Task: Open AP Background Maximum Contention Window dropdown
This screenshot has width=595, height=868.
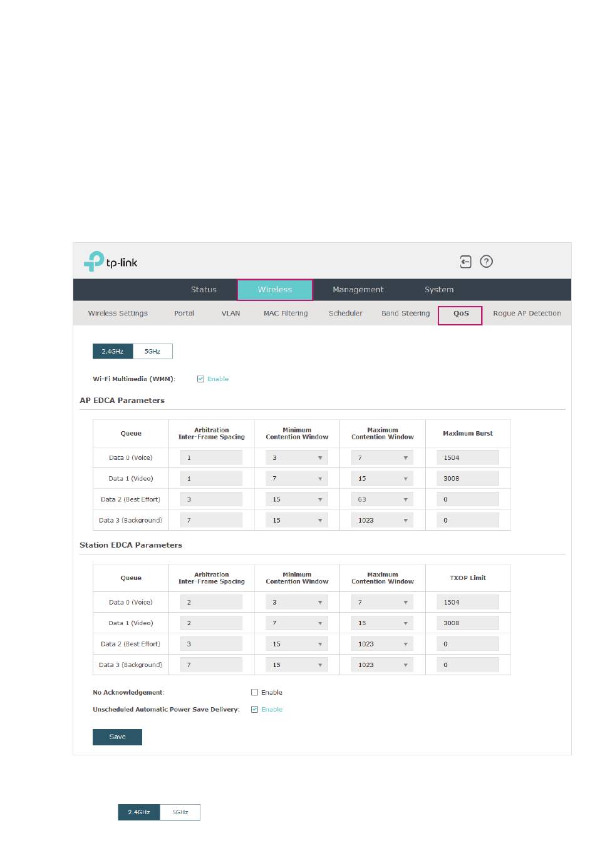Action: click(x=382, y=520)
